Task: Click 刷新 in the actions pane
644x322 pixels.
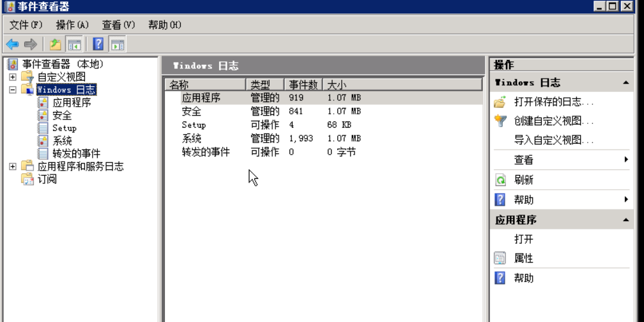Action: pyautogui.click(x=524, y=180)
